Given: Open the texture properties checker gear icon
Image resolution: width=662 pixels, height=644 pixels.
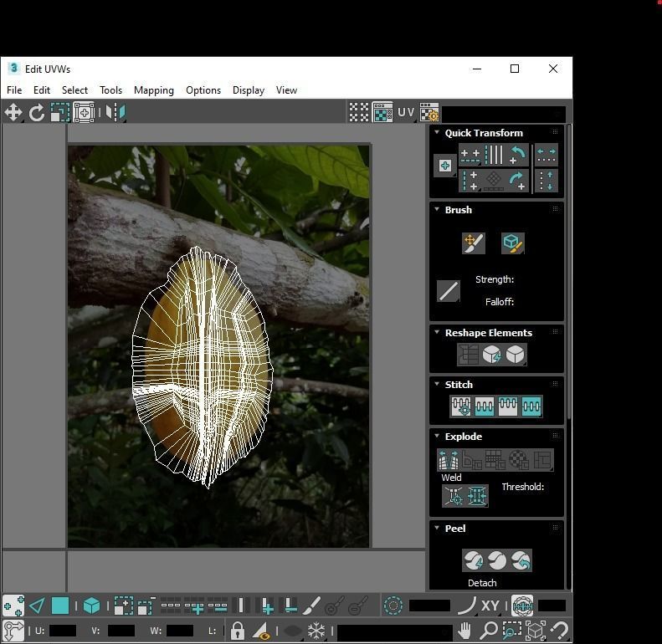Looking at the screenshot, I should [429, 112].
